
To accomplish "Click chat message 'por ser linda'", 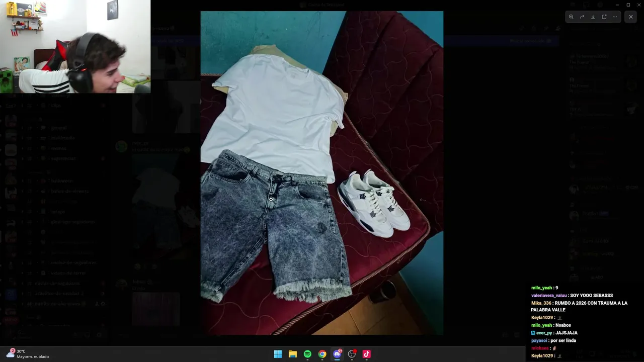I will 563,340.
